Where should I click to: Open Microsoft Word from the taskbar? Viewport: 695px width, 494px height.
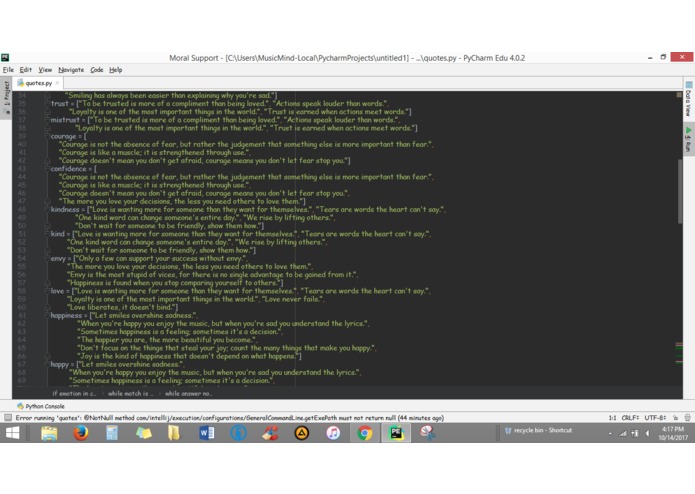point(207,433)
